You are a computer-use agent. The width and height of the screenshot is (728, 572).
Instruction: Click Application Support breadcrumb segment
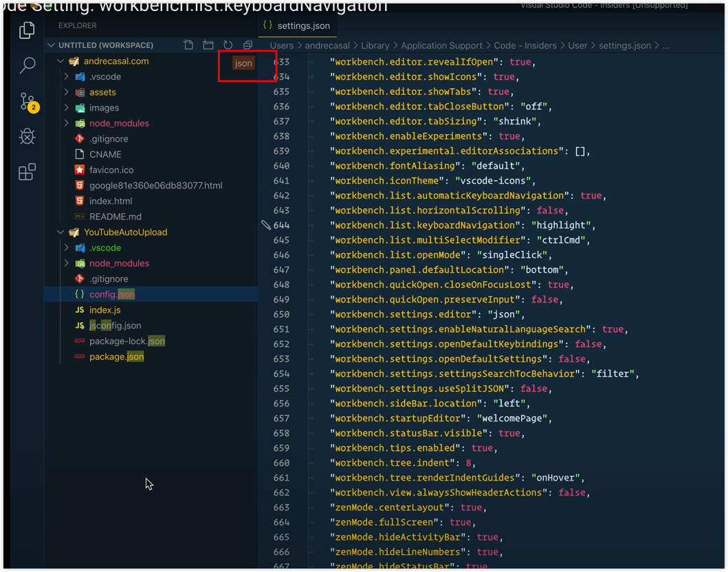(441, 45)
